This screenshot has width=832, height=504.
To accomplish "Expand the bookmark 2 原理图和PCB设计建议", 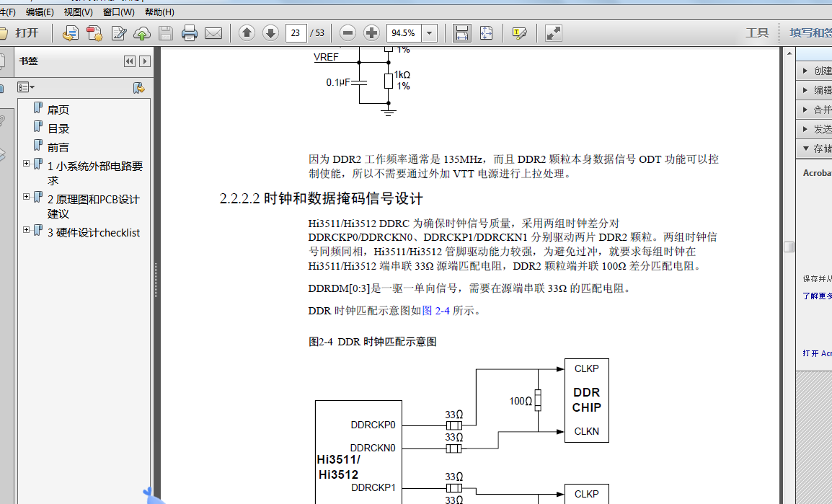I will point(26,196).
